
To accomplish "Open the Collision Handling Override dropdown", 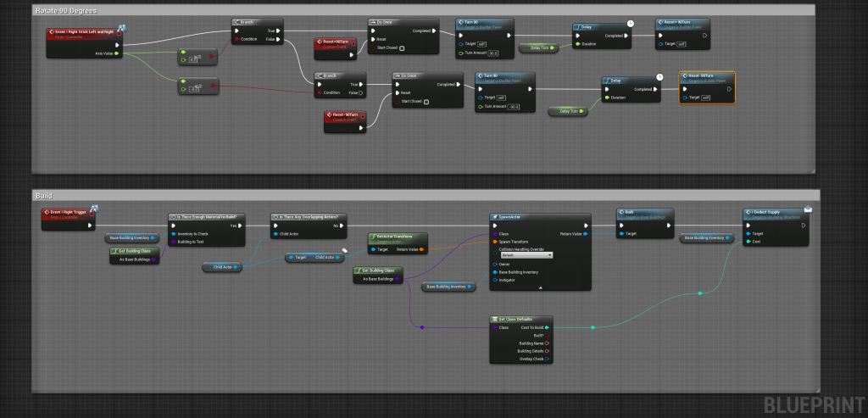I will click(x=526, y=254).
